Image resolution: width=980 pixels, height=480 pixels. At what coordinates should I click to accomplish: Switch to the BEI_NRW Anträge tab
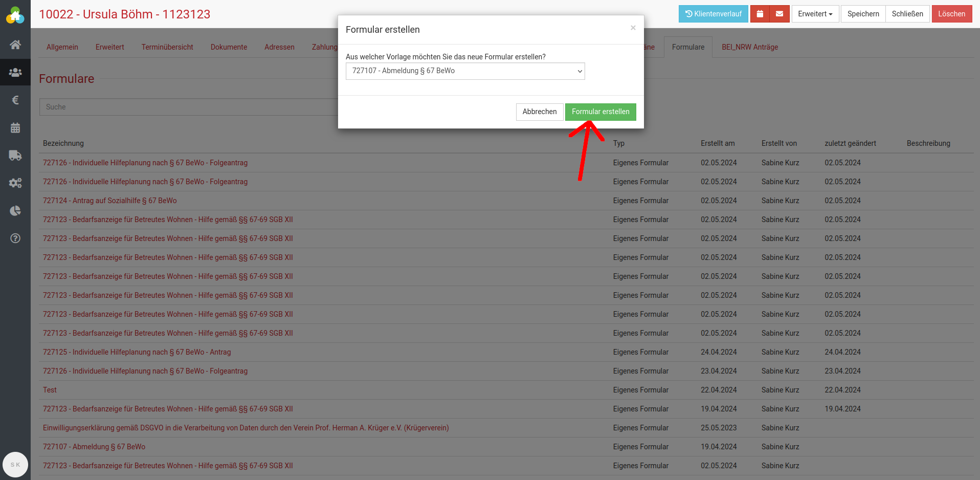click(x=749, y=47)
